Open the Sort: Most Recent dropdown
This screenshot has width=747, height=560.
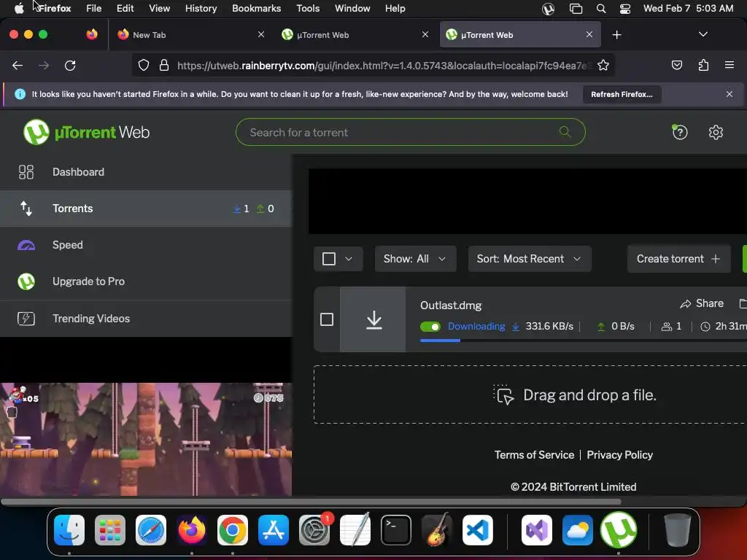(x=530, y=259)
